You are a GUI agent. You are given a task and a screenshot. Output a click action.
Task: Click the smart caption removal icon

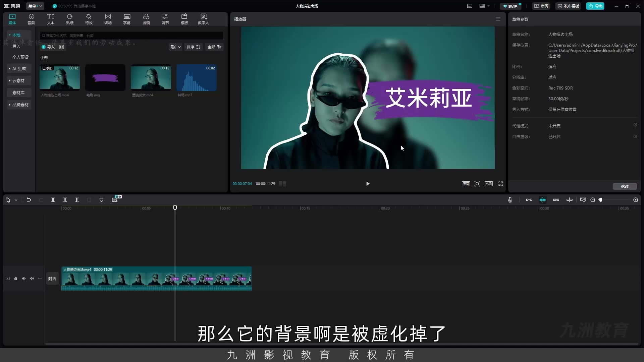point(115,200)
